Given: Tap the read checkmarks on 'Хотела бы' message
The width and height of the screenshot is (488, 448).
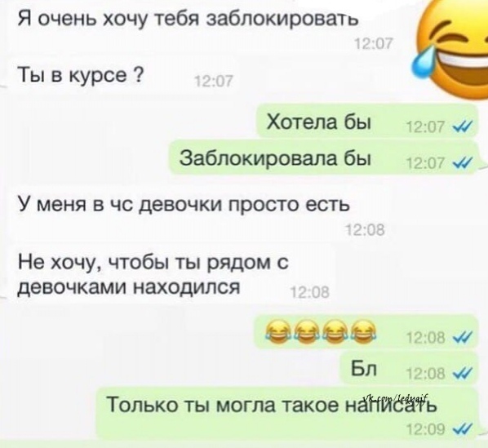Looking at the screenshot, I should tap(464, 126).
